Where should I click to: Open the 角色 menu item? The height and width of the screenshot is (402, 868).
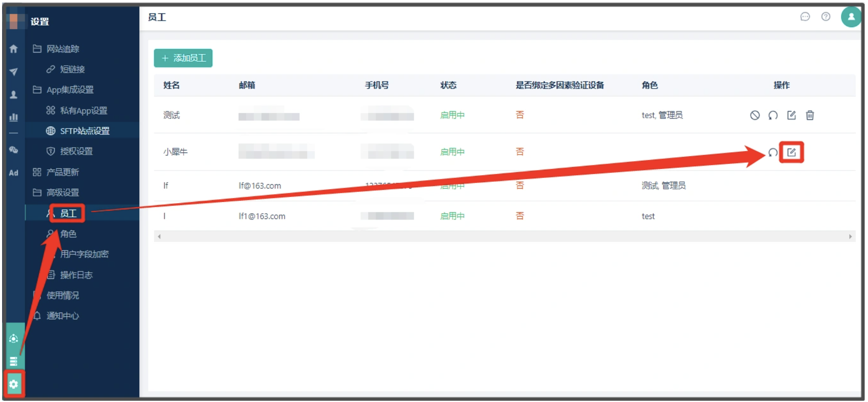click(x=68, y=234)
